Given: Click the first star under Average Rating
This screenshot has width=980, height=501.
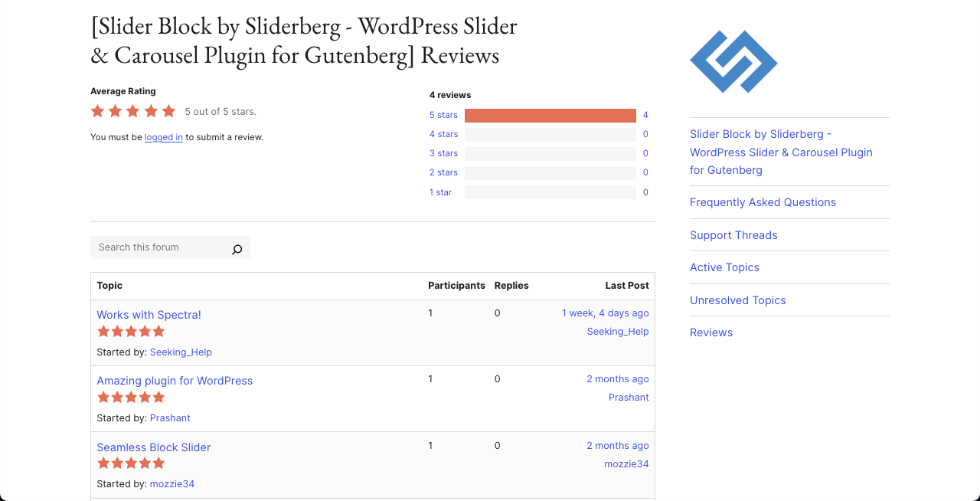Looking at the screenshot, I should coord(97,110).
